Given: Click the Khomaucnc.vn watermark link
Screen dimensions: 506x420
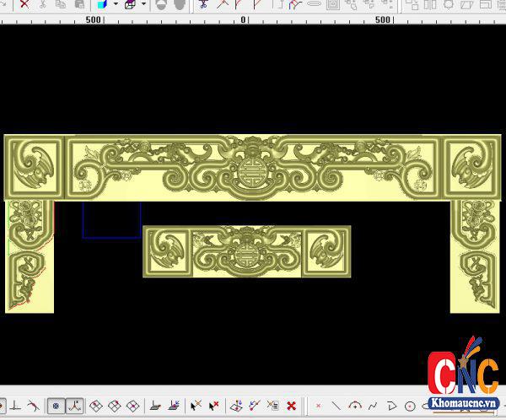Looking at the screenshot, I should (x=463, y=402).
